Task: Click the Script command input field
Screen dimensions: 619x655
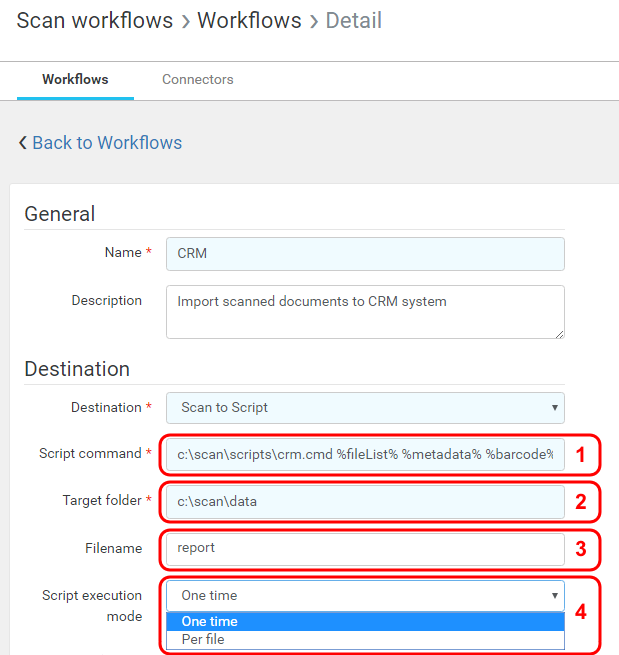Action: [365, 454]
